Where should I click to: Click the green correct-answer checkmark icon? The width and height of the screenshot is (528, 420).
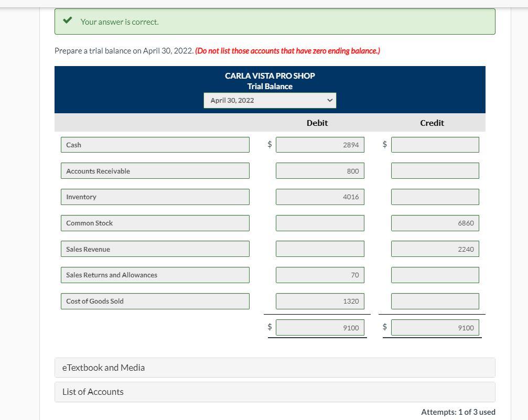tap(67, 20)
